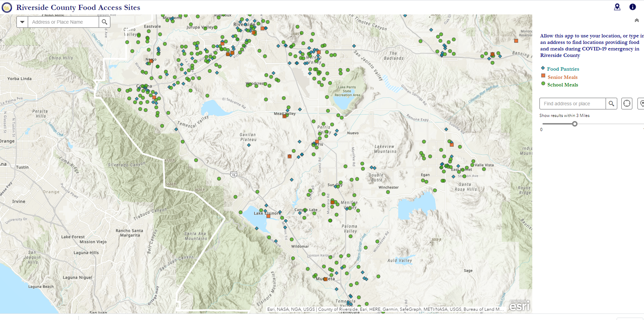This screenshot has width=644, height=320.
Task: Select the orange Senior Meals marker at Mead Valley
Action: (284, 116)
